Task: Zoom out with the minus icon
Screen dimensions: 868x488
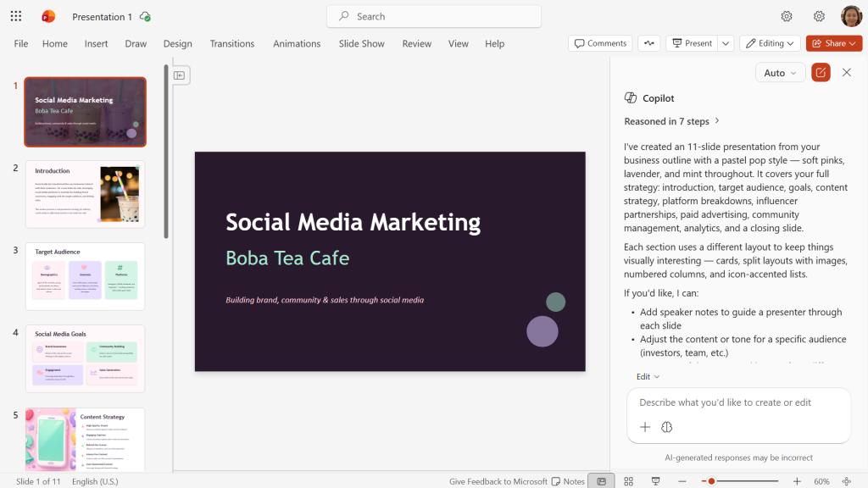Action: [x=682, y=481]
